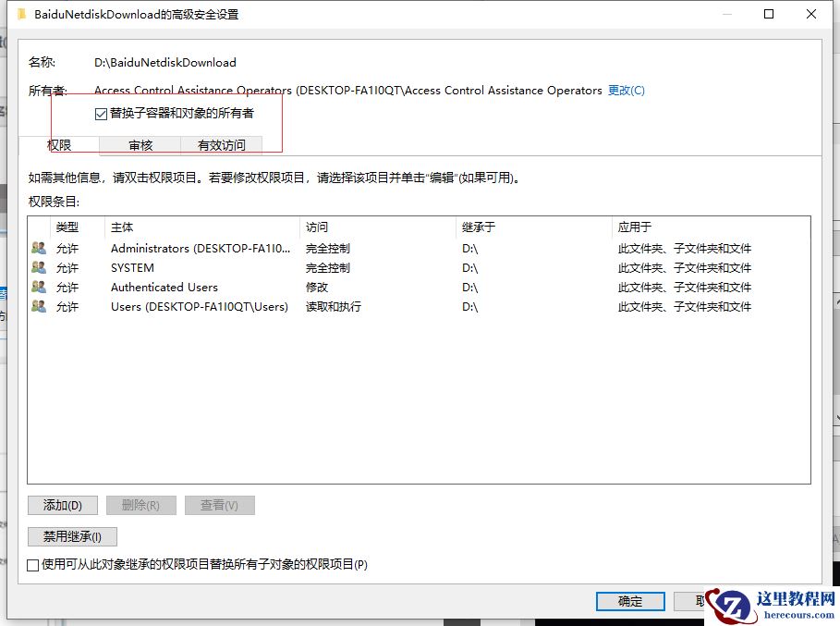Image resolution: width=840 pixels, height=626 pixels.
Task: Click the 删除(R) button
Action: click(x=139, y=505)
